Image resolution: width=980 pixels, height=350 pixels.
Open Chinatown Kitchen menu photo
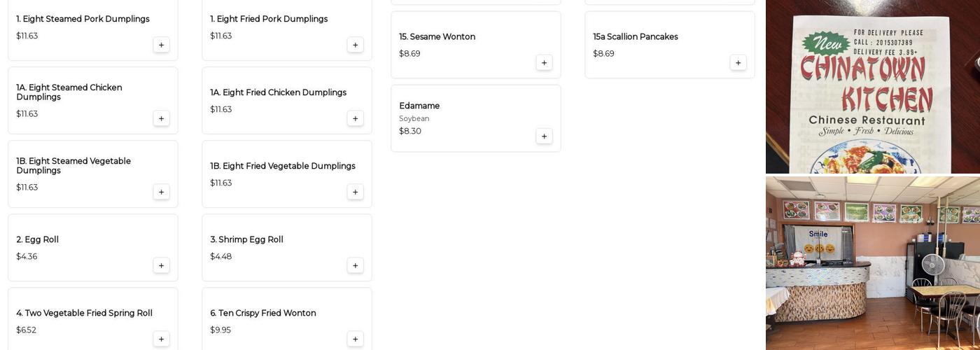tap(872, 87)
